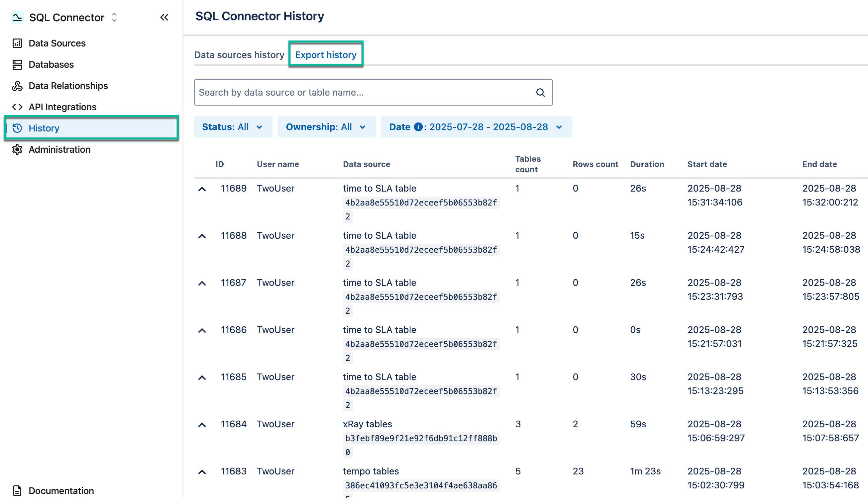
Task: Collapse the left sidebar
Action: tap(164, 18)
